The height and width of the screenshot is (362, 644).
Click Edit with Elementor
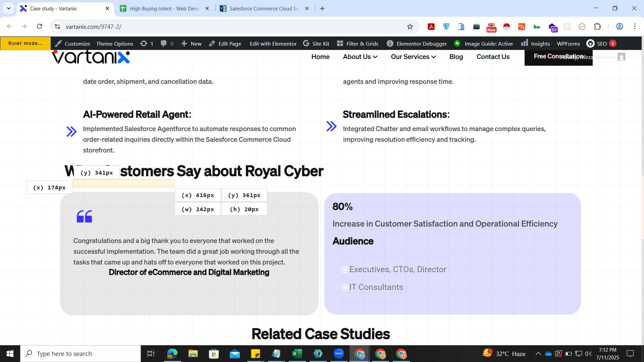tap(273, 44)
